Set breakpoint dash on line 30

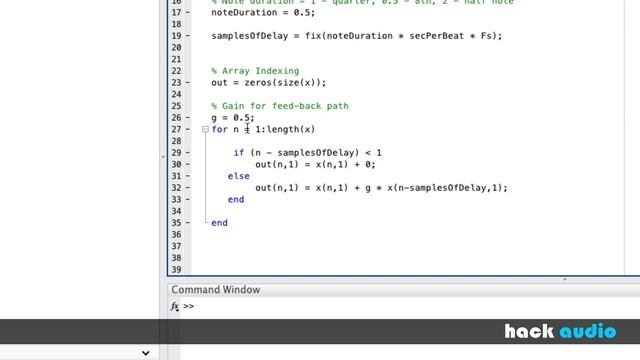(x=187, y=164)
